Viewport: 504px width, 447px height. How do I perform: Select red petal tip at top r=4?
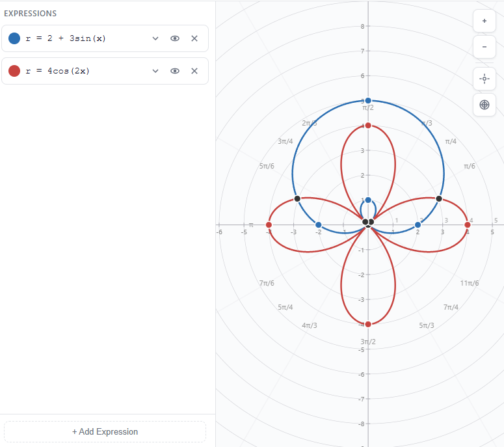pos(368,126)
